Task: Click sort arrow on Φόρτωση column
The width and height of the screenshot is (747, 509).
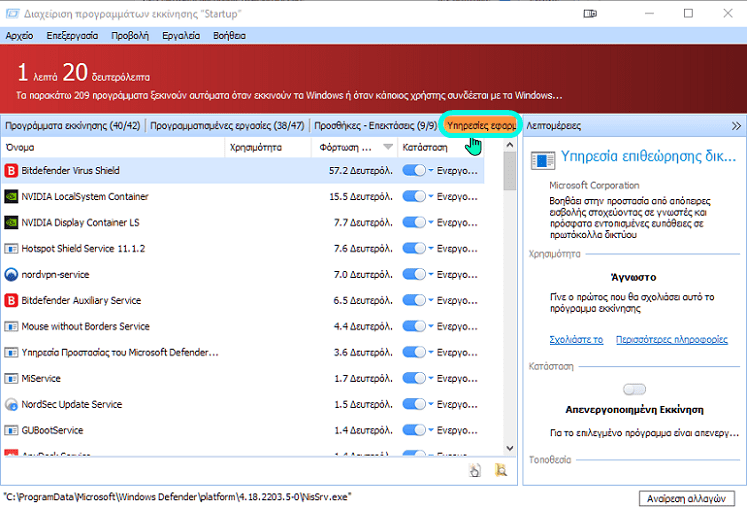Action: [388, 147]
